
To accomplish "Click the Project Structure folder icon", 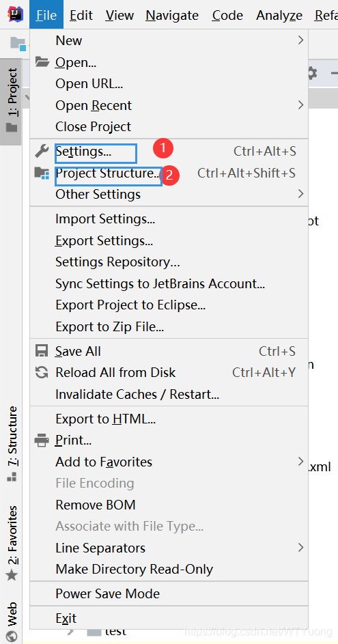I will (x=42, y=173).
